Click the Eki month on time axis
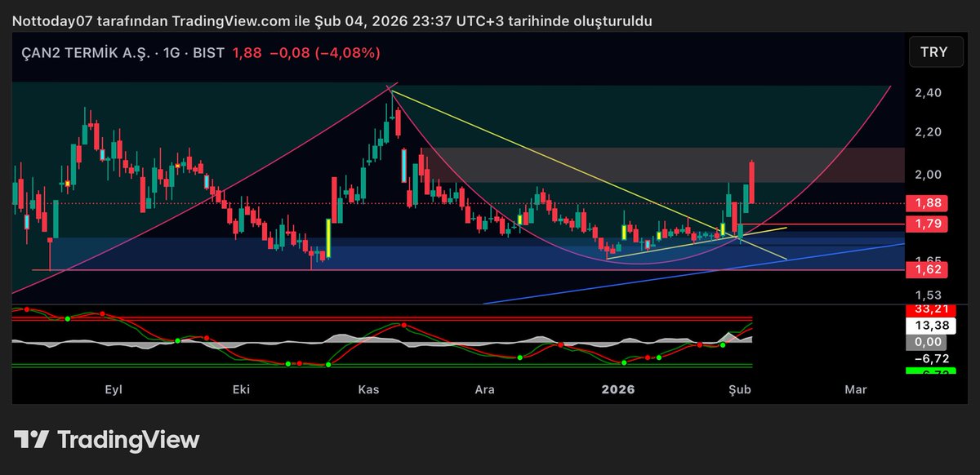 point(241,390)
